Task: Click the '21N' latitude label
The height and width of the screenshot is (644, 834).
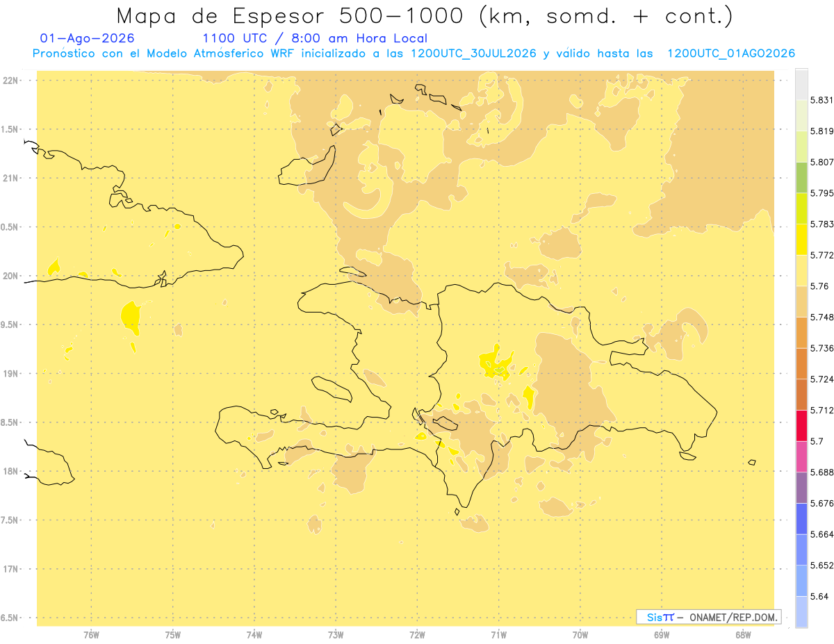Action: tap(11, 178)
